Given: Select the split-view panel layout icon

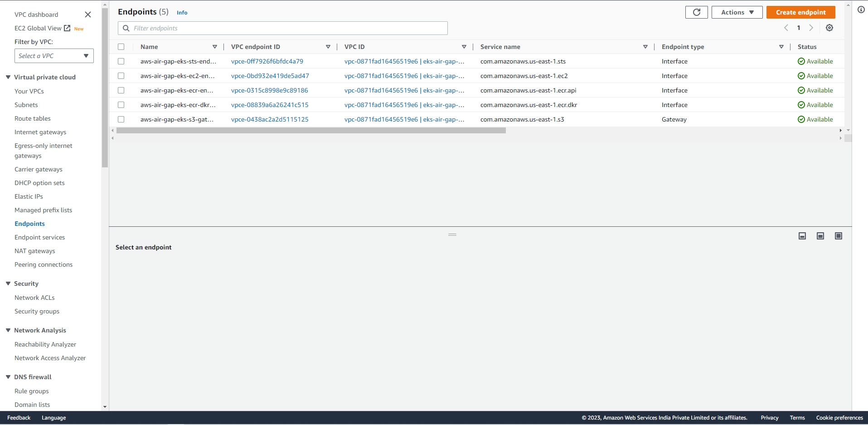Looking at the screenshot, I should pyautogui.click(x=820, y=236).
